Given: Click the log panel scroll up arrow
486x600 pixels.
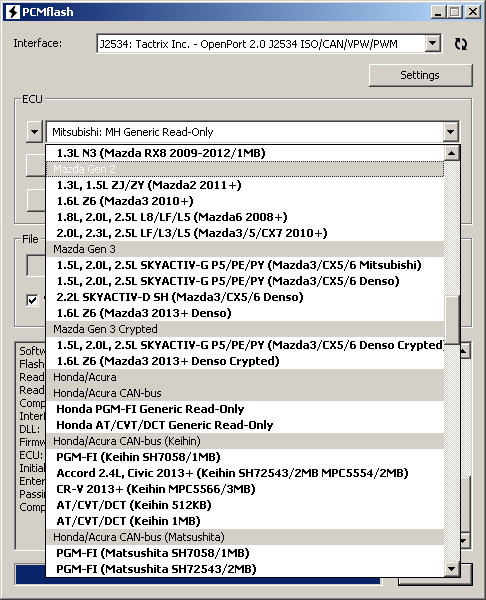Looking at the screenshot, I should tap(465, 351).
